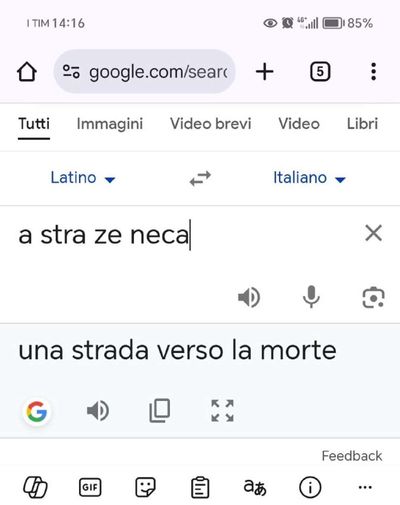Open the browser three-dot menu
This screenshot has height=505, width=400.
(373, 71)
